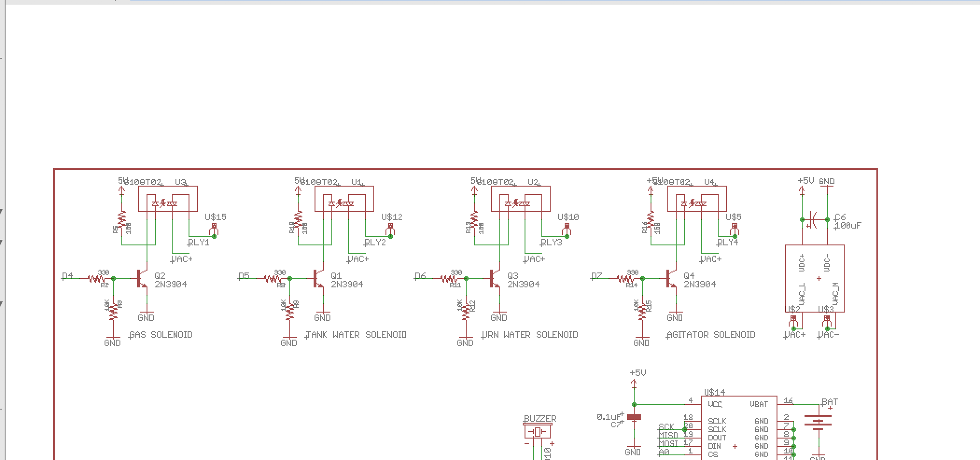Select the U$14 IC block
This screenshot has height=460, width=980.
tap(737, 429)
